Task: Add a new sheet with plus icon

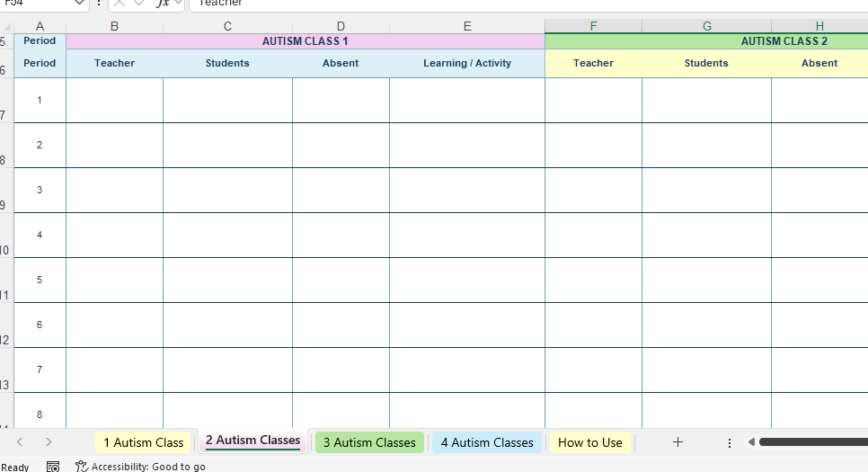Action: click(x=678, y=442)
